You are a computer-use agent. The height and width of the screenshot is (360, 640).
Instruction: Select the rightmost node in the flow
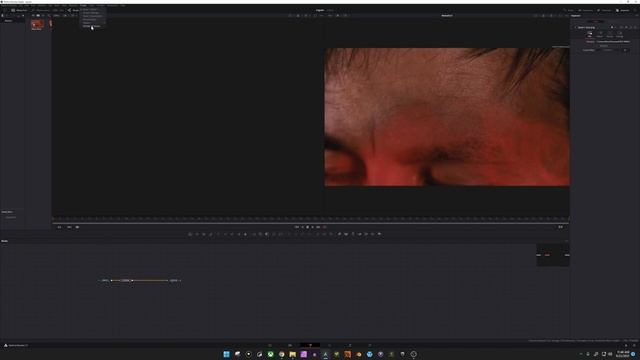point(174,280)
